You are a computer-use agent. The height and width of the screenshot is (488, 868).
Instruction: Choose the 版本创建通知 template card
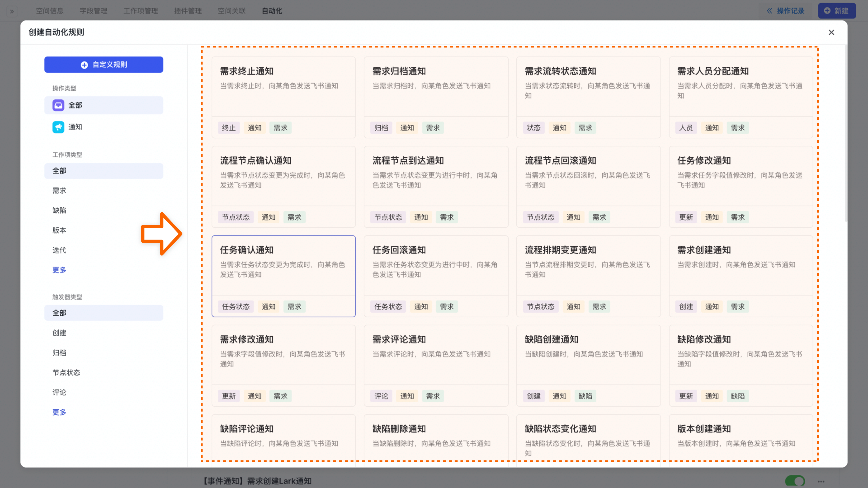[x=741, y=441]
